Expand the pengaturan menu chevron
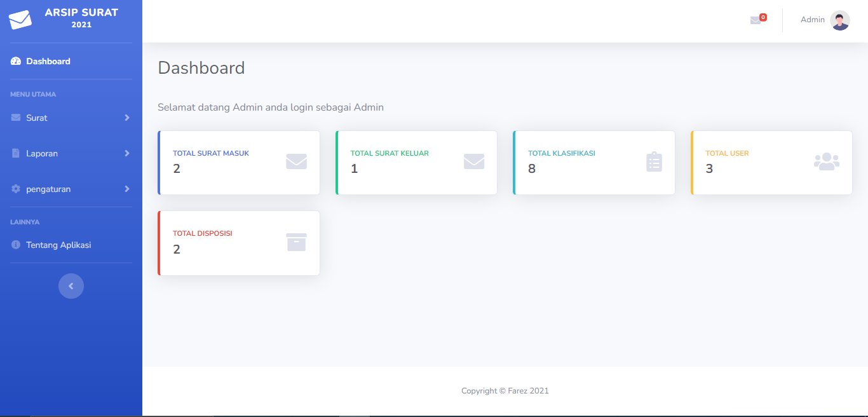This screenshot has height=417, width=868. [127, 189]
